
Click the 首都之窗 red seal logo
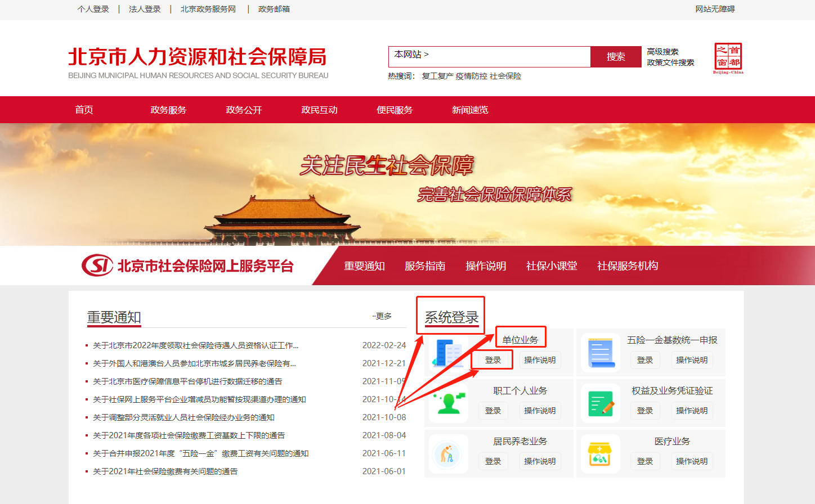[x=728, y=57]
